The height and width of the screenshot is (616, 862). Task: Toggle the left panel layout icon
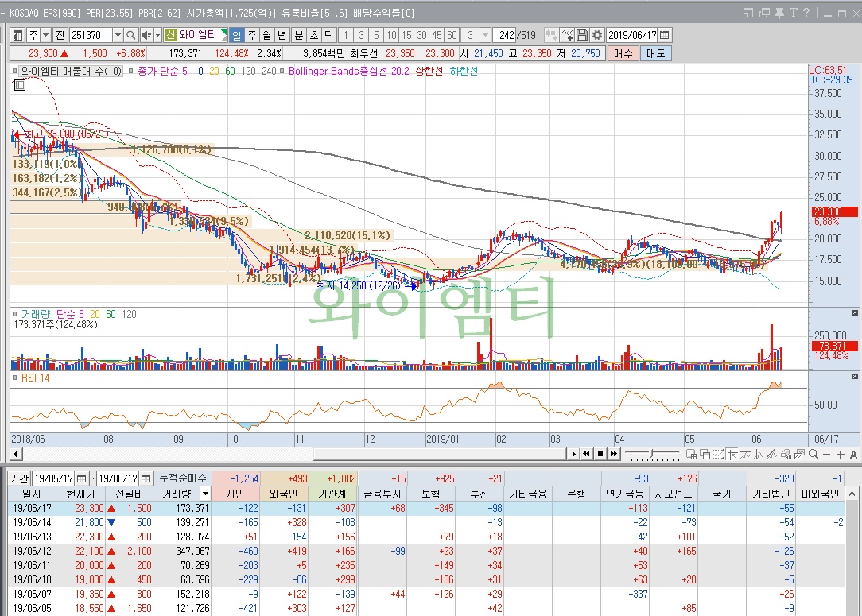17,35
